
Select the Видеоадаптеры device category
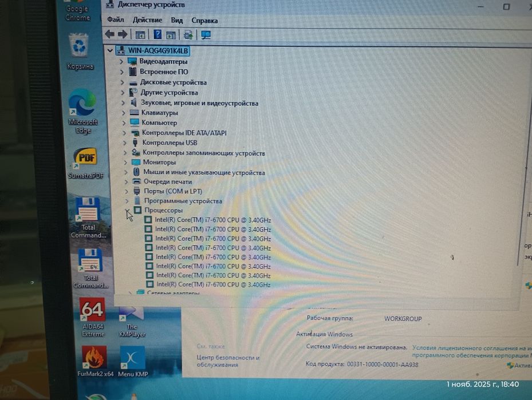tap(163, 62)
